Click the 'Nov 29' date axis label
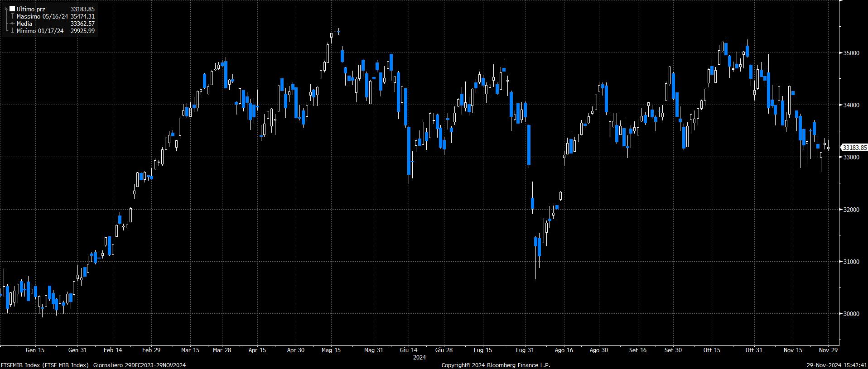Image resolution: width=868 pixels, height=369 pixels. pyautogui.click(x=828, y=350)
